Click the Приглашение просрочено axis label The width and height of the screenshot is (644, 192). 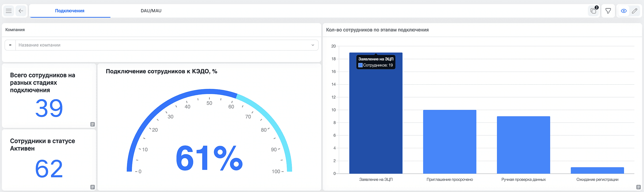click(450, 179)
